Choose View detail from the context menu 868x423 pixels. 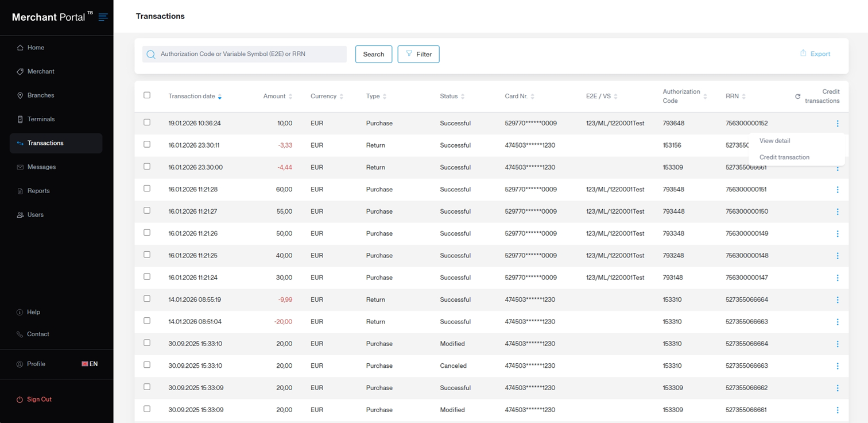pos(774,141)
